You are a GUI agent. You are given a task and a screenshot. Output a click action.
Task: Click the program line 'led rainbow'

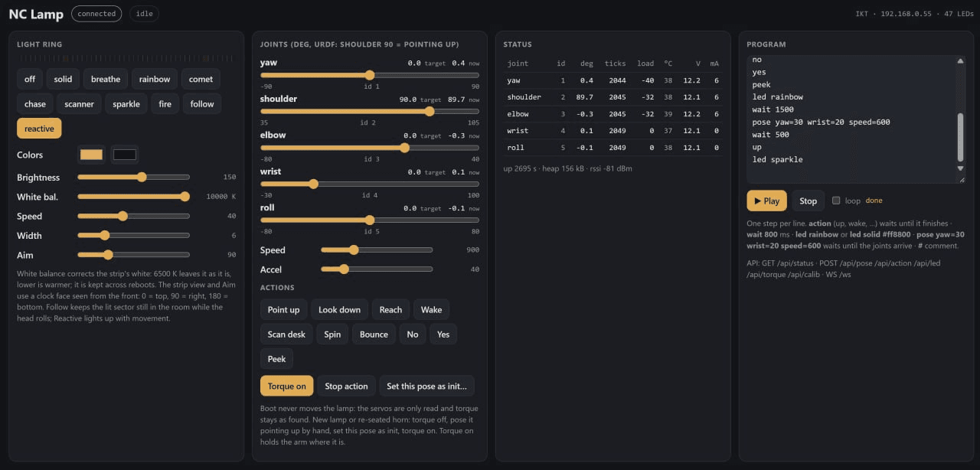point(778,97)
